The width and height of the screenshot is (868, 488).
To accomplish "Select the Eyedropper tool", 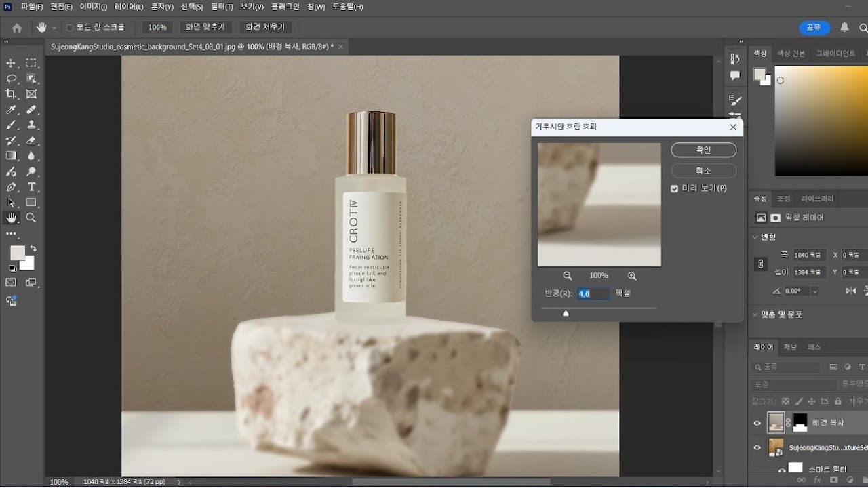I will pyautogui.click(x=11, y=110).
